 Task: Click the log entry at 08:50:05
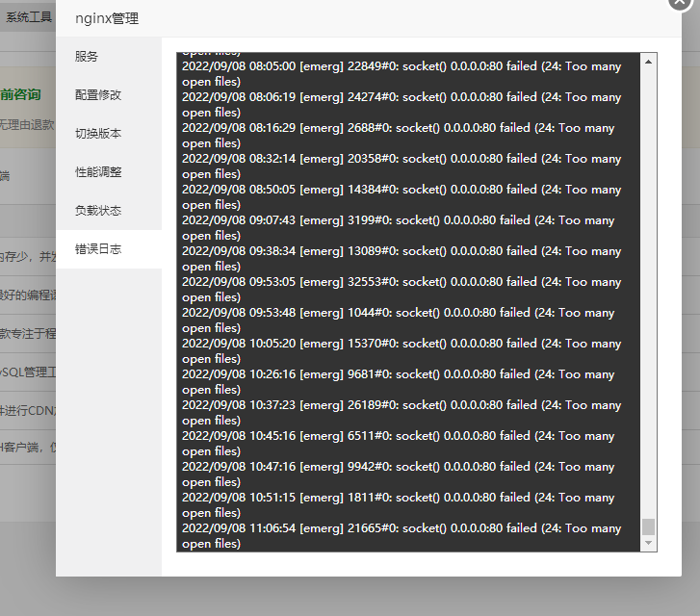coord(402,197)
